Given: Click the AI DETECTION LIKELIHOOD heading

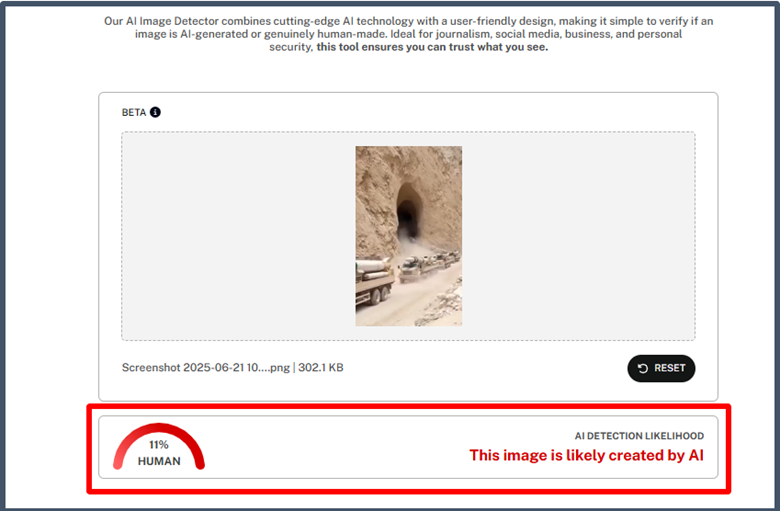Looking at the screenshot, I should [639, 436].
